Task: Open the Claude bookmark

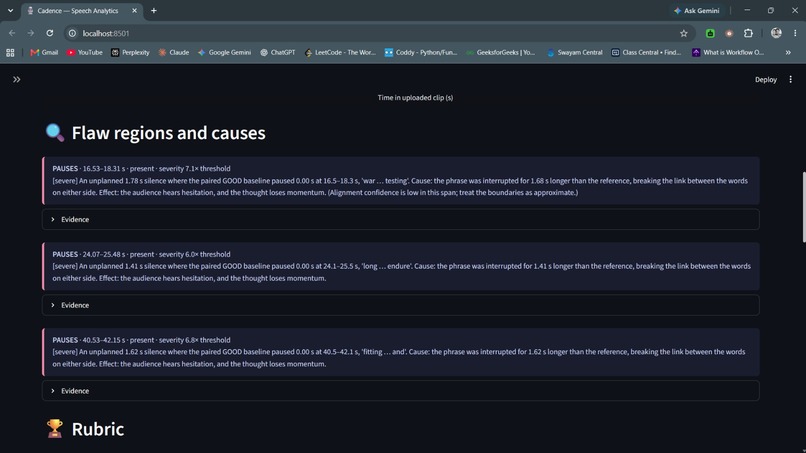Action: tap(174, 52)
